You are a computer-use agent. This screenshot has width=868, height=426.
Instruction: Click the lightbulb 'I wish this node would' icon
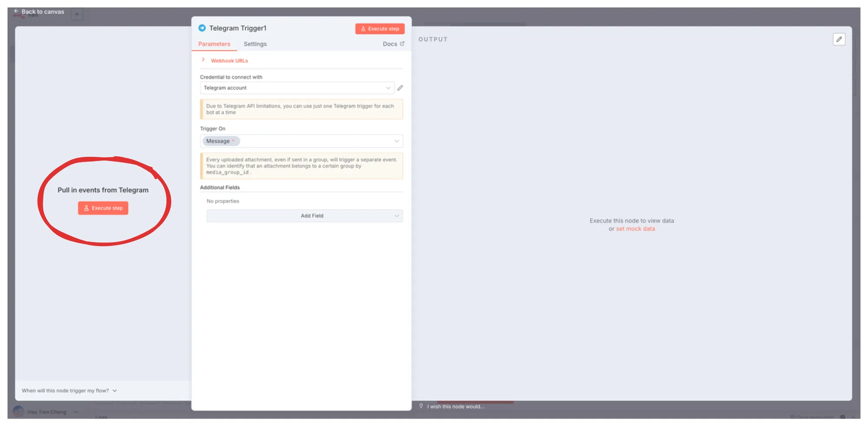pos(421,406)
